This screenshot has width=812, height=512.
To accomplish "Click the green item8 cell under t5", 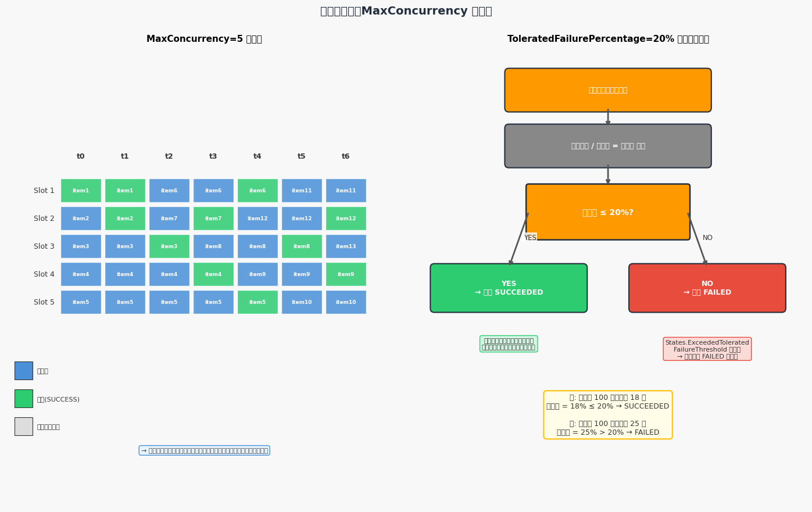I will pos(302,246).
